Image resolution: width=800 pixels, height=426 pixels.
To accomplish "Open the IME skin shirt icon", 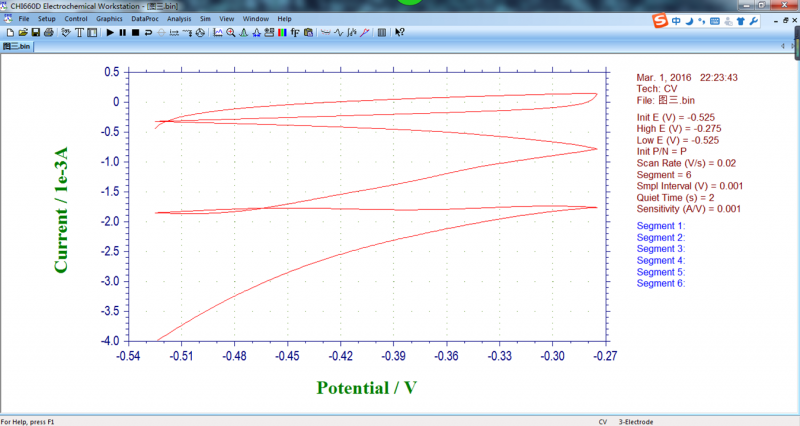I will click(741, 21).
